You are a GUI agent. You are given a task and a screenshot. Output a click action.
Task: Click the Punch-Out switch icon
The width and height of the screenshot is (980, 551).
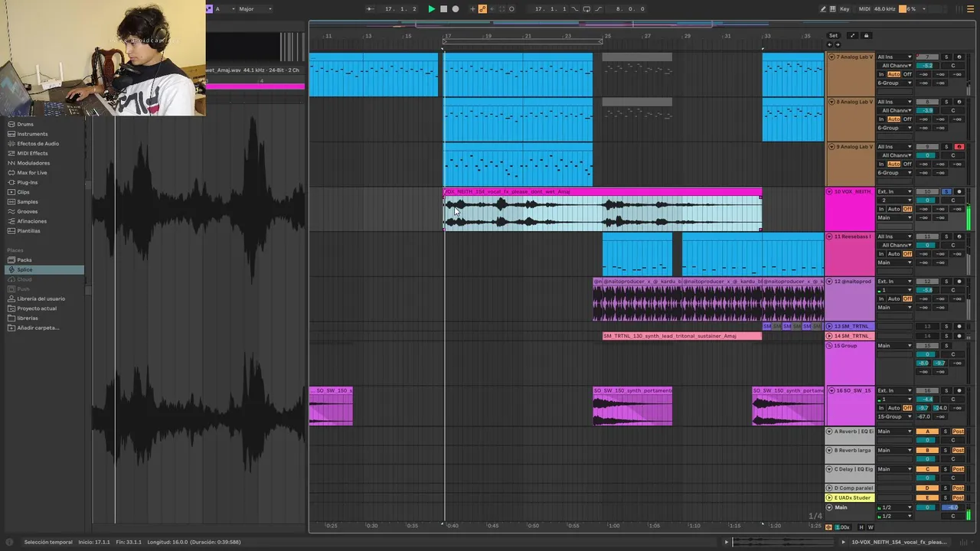coord(598,9)
